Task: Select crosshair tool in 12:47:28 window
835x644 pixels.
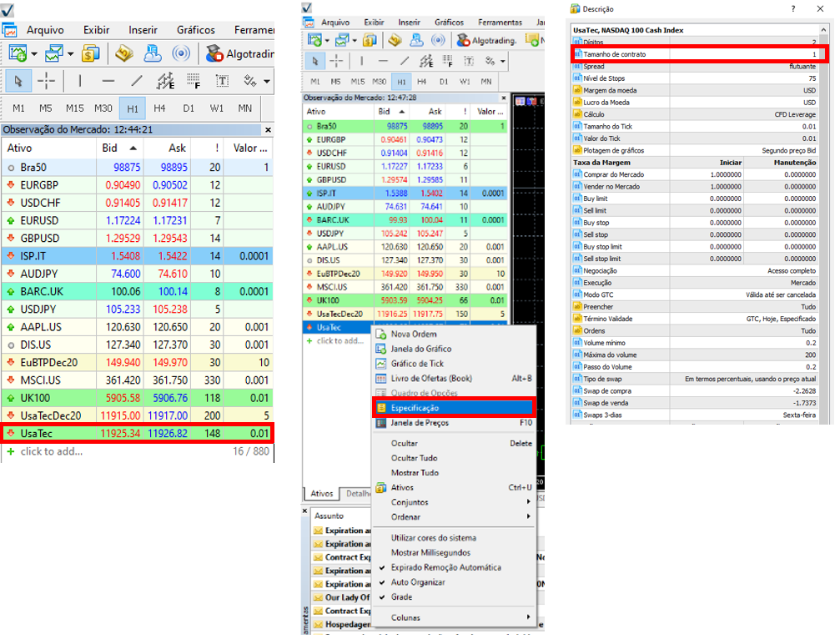Action: click(x=336, y=61)
